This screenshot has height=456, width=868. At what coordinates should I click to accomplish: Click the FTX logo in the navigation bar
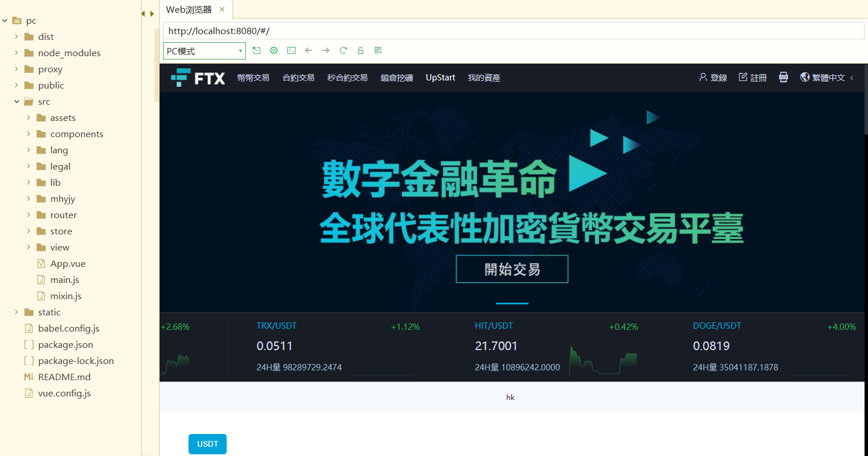click(x=198, y=77)
